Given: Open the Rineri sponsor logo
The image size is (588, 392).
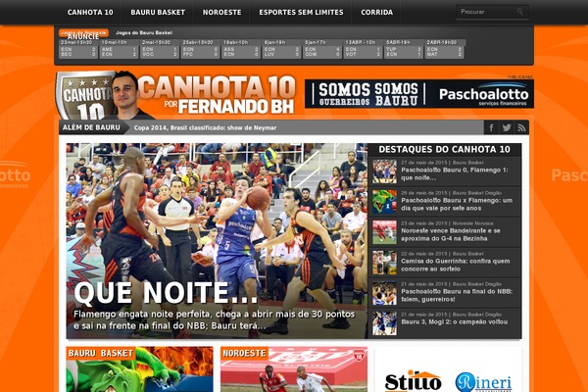Looking at the screenshot, I should pos(483,382).
